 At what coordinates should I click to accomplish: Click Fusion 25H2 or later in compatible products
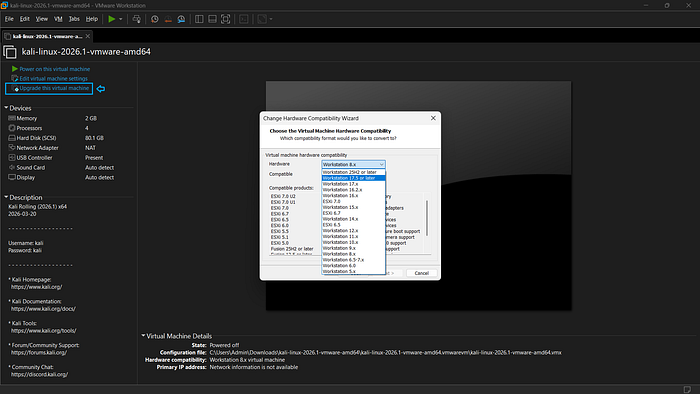[292, 249]
